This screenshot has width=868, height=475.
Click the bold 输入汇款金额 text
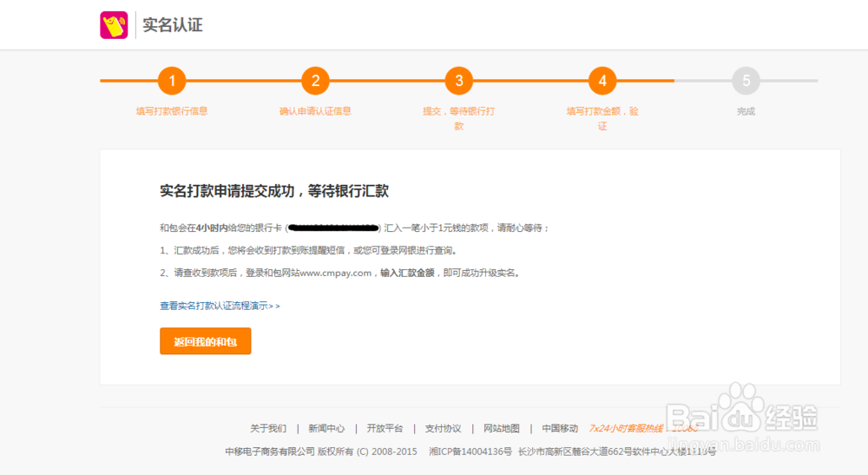tap(407, 273)
